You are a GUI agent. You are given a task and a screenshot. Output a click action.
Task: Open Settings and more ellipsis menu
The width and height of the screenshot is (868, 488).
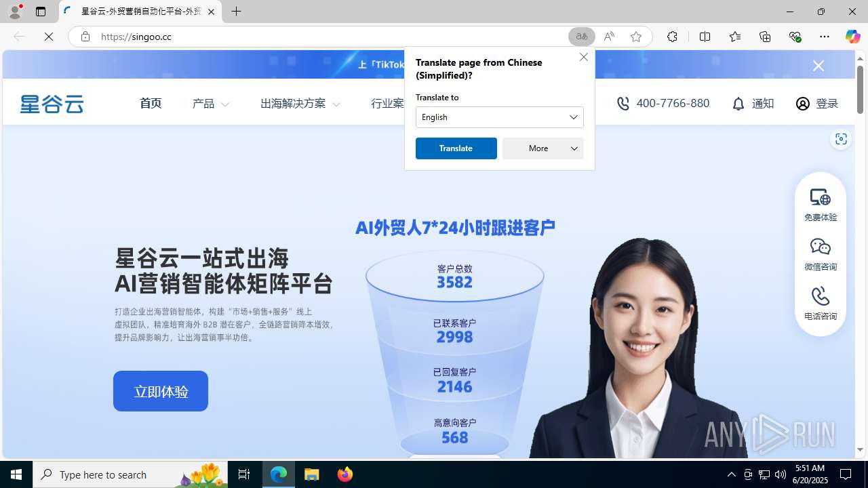click(825, 37)
